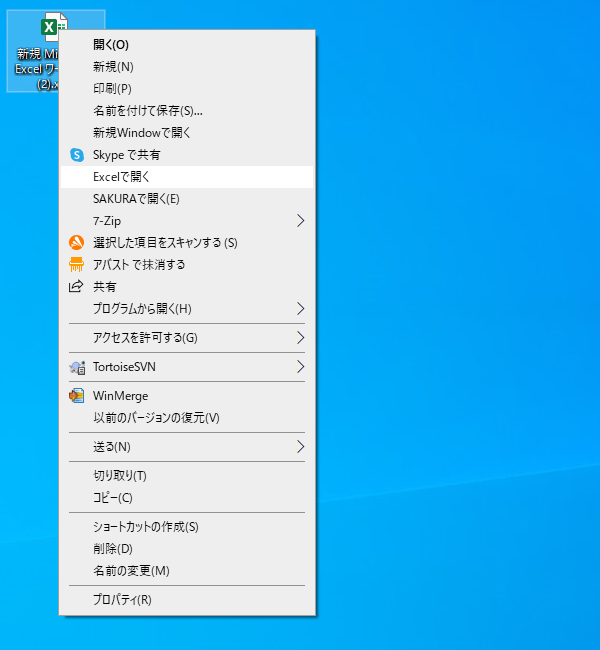The width and height of the screenshot is (600, 650).
Task: Click the Skype icon beside Skype で共有
Action: click(77, 155)
